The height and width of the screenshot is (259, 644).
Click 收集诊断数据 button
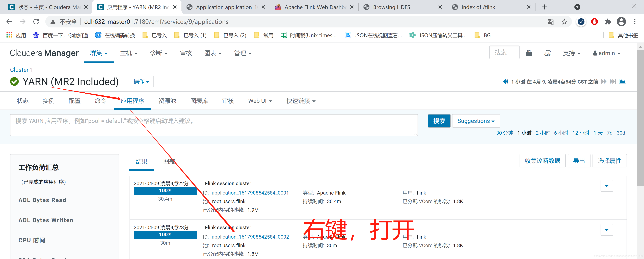coord(543,161)
